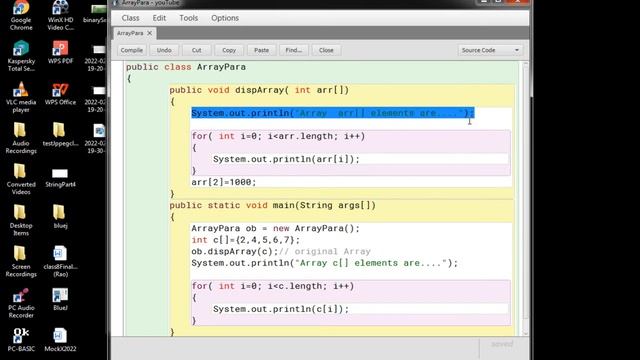Click the scrollbar down arrow
The image size is (640, 360).
[x=526, y=333]
